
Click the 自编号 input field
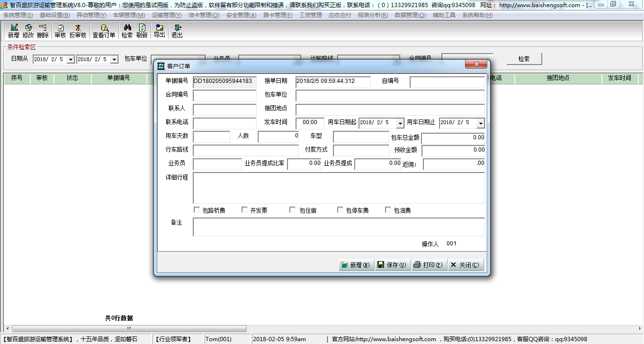point(447,82)
